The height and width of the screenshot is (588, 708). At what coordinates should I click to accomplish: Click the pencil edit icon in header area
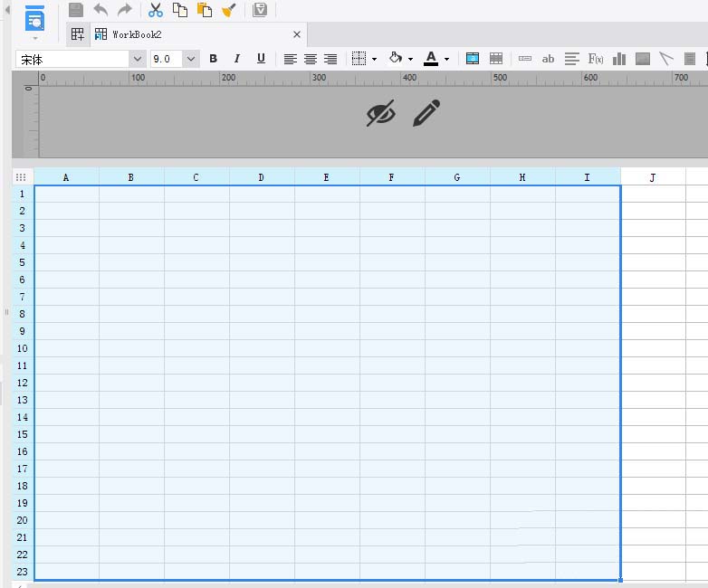coord(426,114)
